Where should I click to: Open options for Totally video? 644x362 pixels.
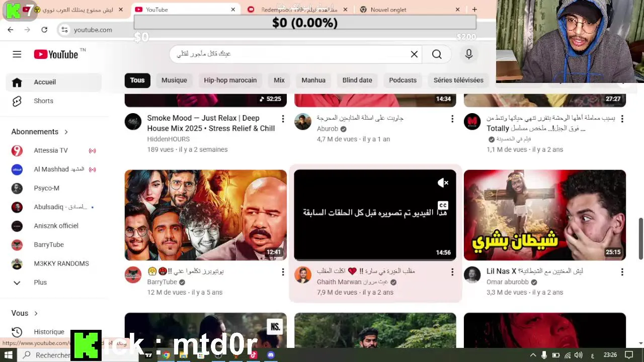[622, 119]
